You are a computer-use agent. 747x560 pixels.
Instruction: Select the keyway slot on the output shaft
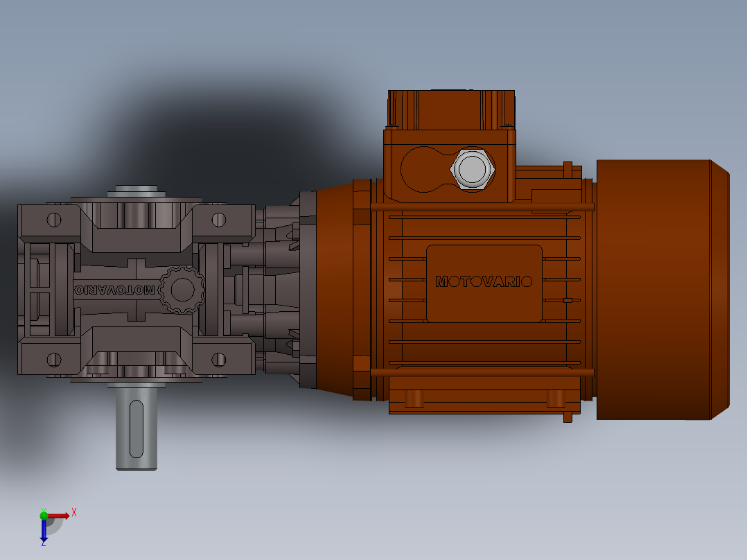(x=137, y=429)
